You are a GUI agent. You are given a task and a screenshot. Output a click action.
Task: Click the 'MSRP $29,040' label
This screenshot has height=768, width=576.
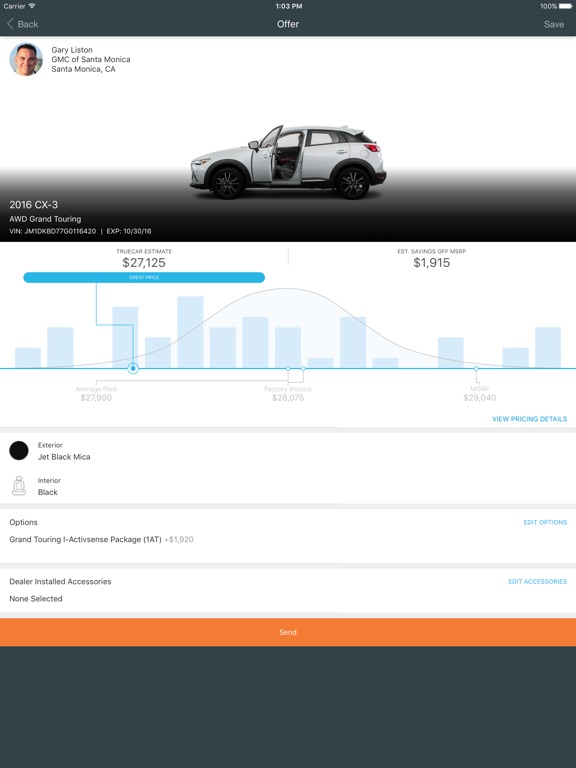click(x=480, y=393)
